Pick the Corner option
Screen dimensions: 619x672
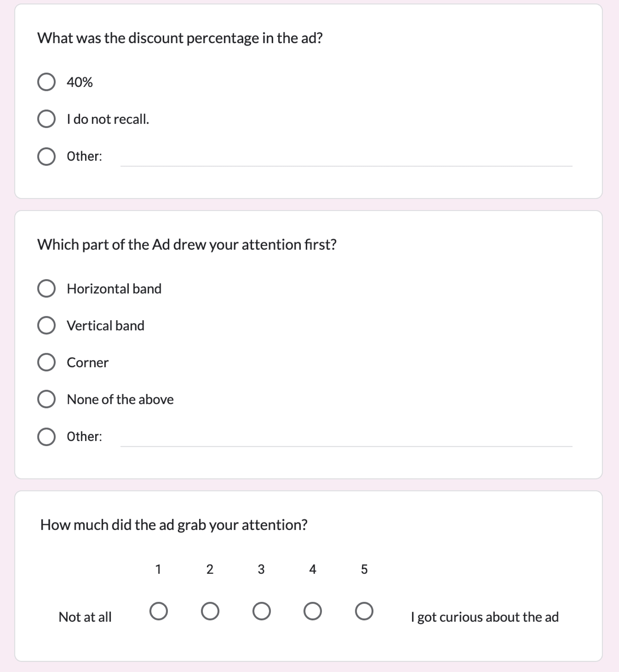[46, 362]
